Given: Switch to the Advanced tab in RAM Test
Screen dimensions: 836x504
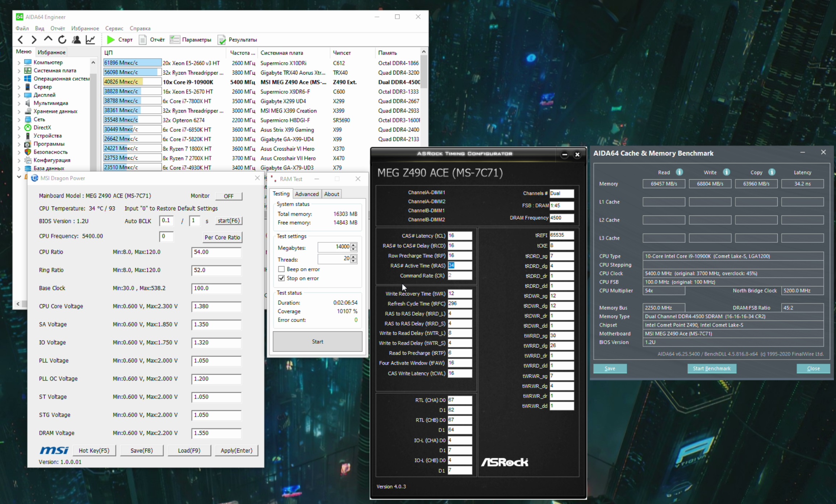Looking at the screenshot, I should point(306,194).
